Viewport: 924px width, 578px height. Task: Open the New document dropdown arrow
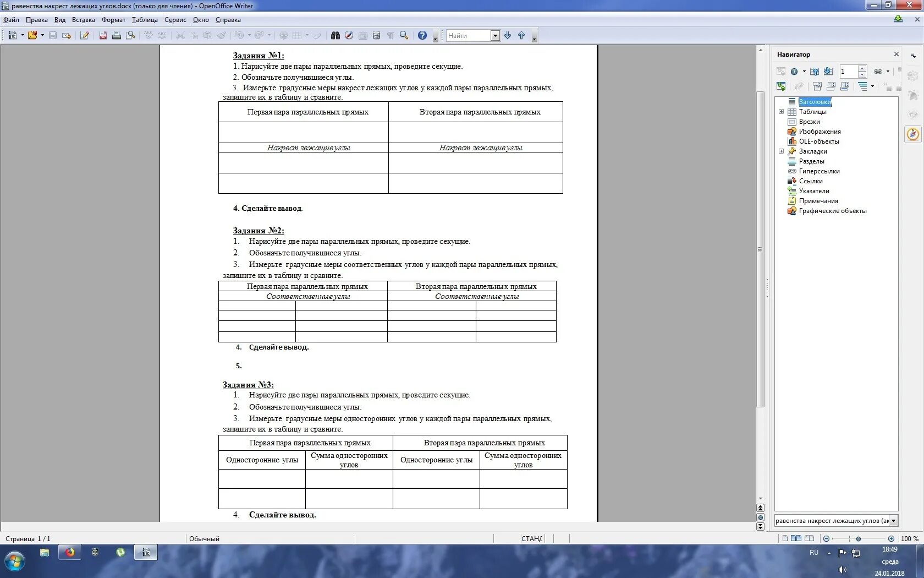point(23,35)
